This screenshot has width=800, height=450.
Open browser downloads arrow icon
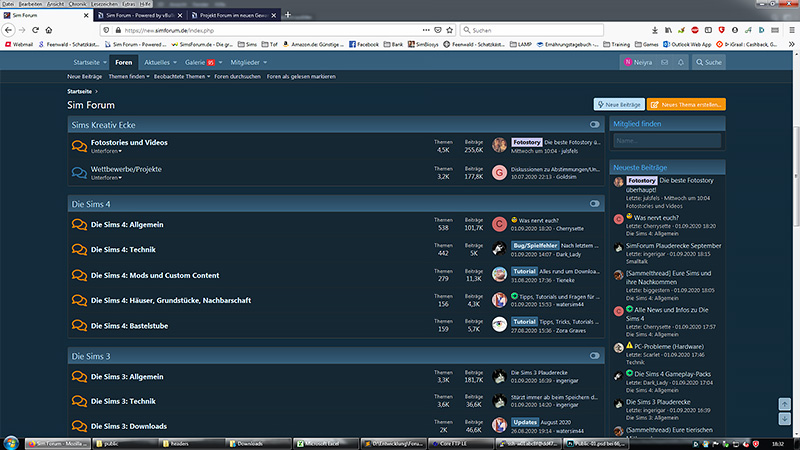coord(655,30)
